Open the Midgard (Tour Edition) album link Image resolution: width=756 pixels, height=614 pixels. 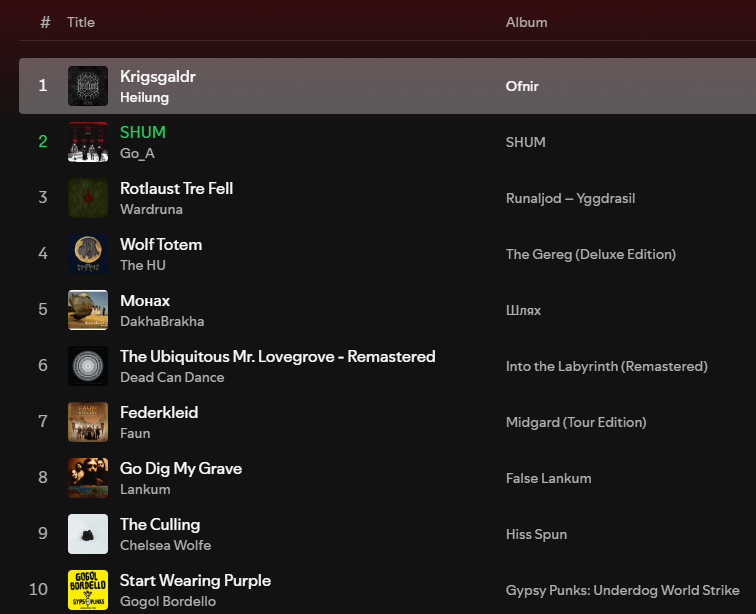point(576,422)
